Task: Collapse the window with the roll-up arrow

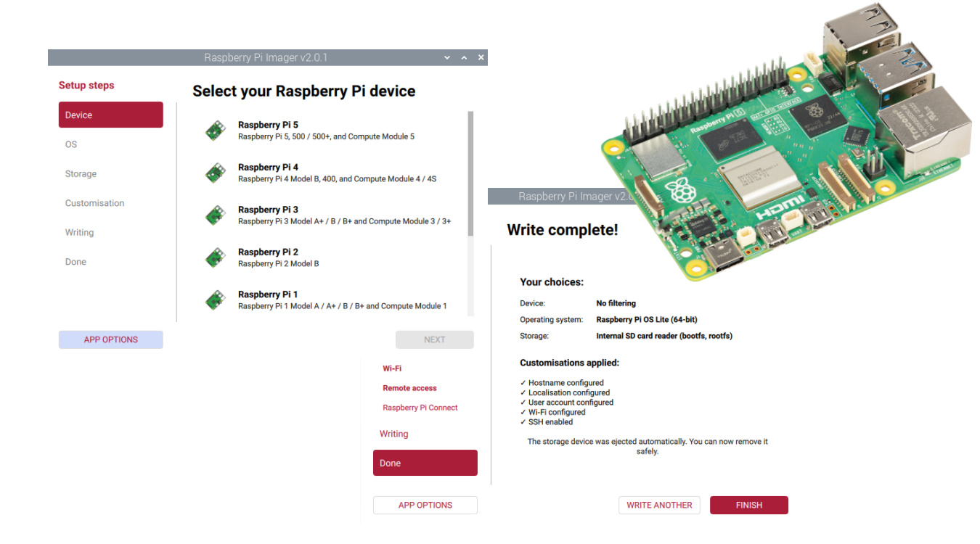Action: coord(464,57)
